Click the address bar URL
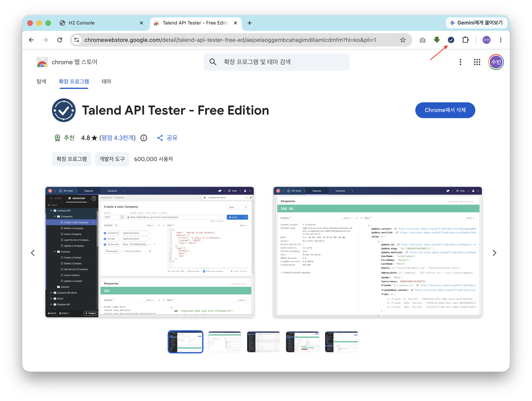This screenshot has height=401, width=532. coord(230,40)
